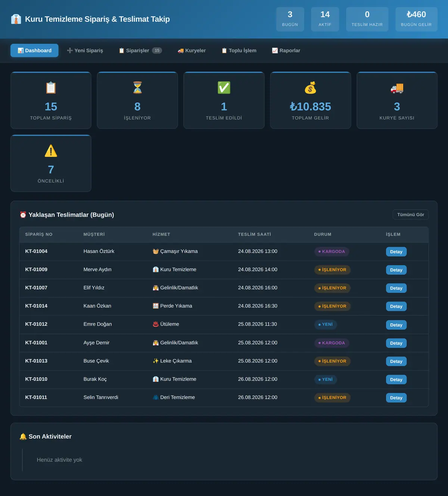Click the steam icon next to Ütüleme

coord(156,324)
